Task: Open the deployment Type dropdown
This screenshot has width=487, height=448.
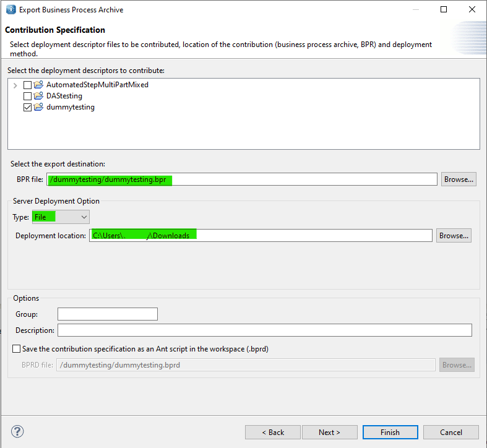Action: (x=61, y=217)
